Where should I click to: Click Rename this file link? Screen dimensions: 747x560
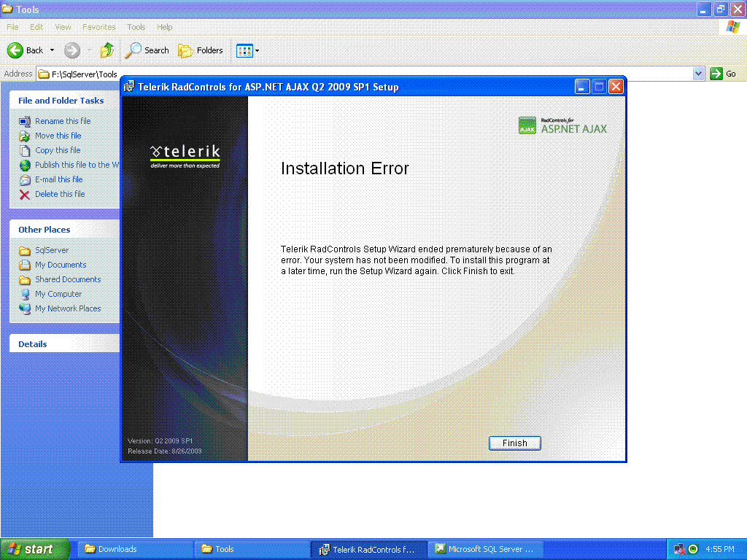(x=63, y=121)
